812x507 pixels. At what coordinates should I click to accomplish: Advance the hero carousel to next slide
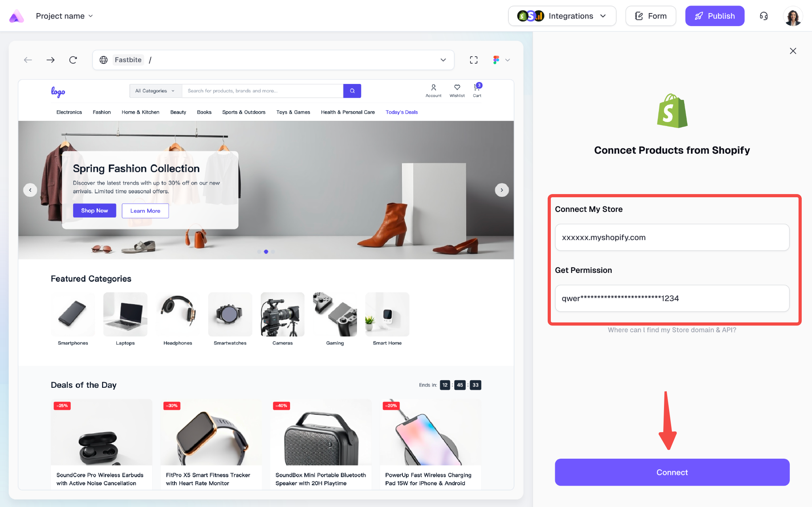click(x=502, y=190)
